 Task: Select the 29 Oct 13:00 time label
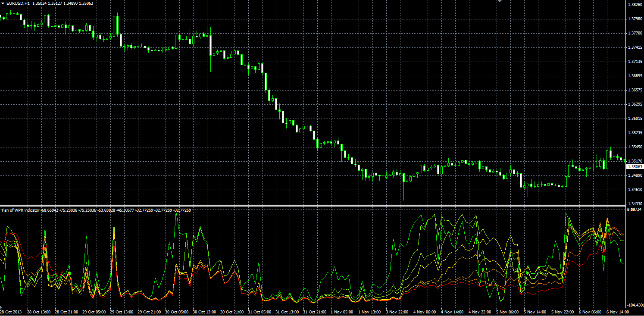[x=121, y=312]
